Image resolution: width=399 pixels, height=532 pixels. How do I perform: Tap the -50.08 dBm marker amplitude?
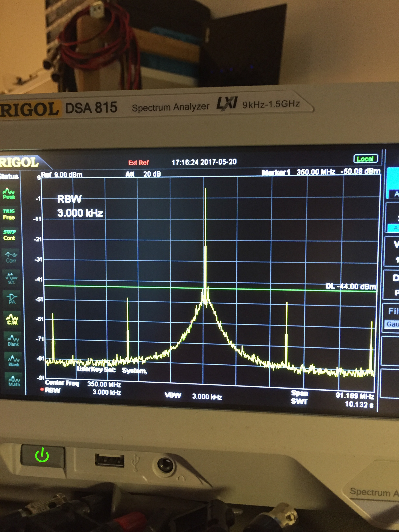[x=361, y=171]
